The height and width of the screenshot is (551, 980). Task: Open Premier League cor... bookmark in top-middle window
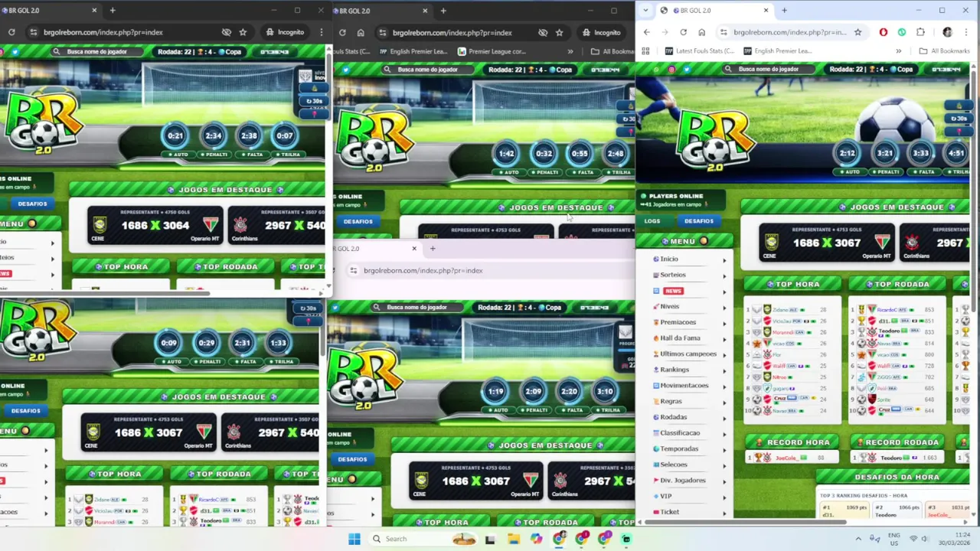pos(492,51)
